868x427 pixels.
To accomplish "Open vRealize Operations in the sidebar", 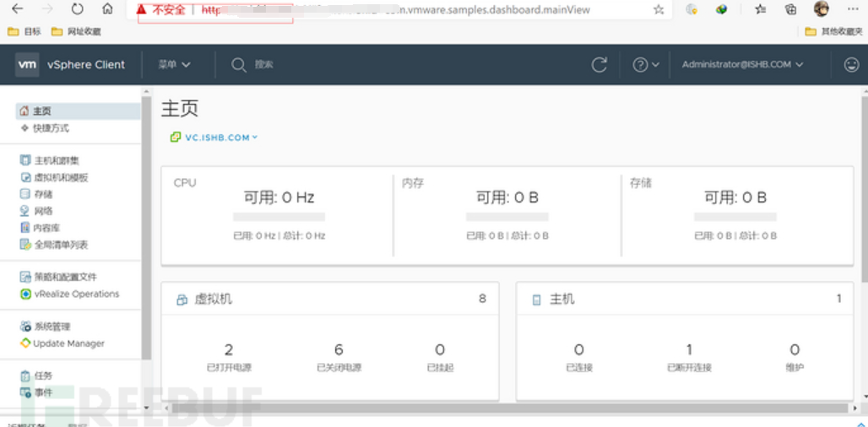I will [69, 294].
